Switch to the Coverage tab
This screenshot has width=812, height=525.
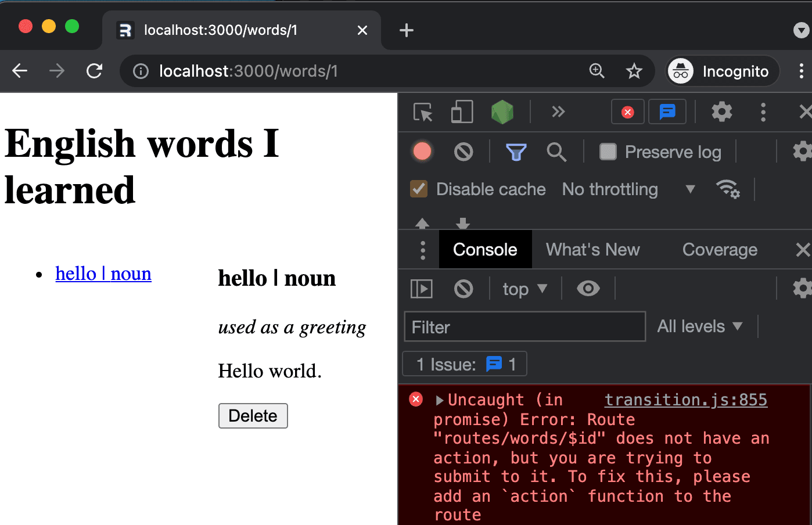(720, 249)
